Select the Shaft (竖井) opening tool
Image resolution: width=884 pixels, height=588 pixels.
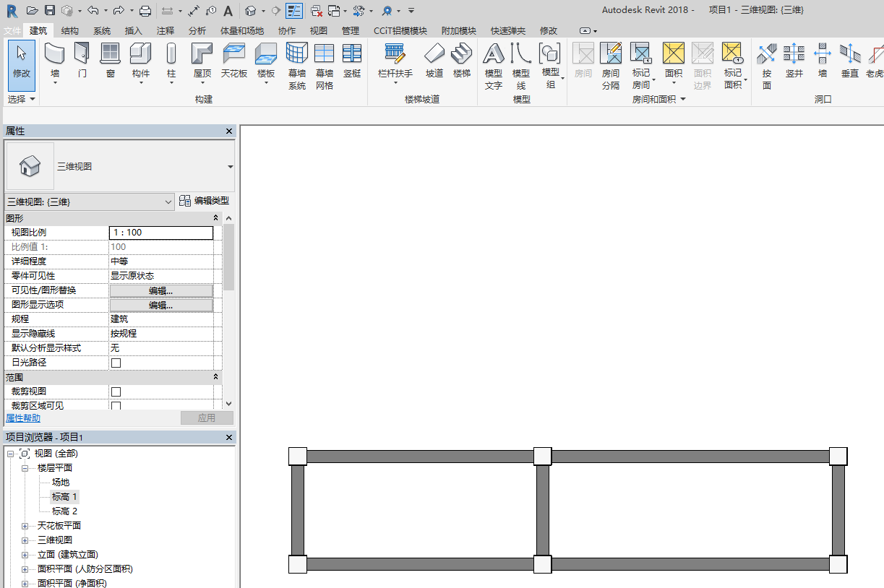click(794, 60)
